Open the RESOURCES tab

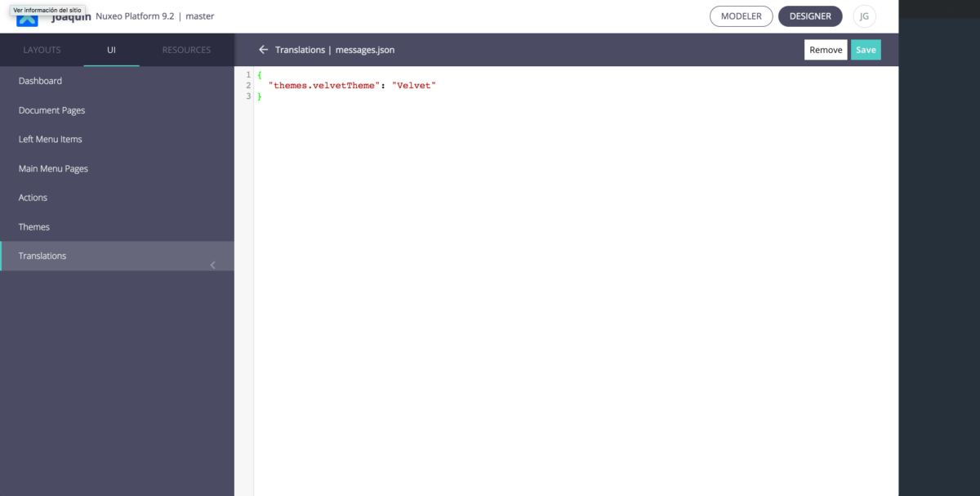186,50
